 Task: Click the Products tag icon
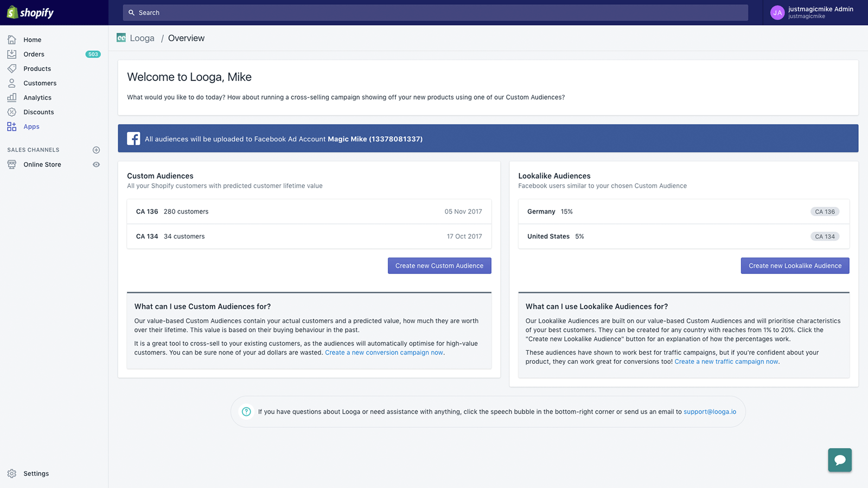(x=12, y=69)
